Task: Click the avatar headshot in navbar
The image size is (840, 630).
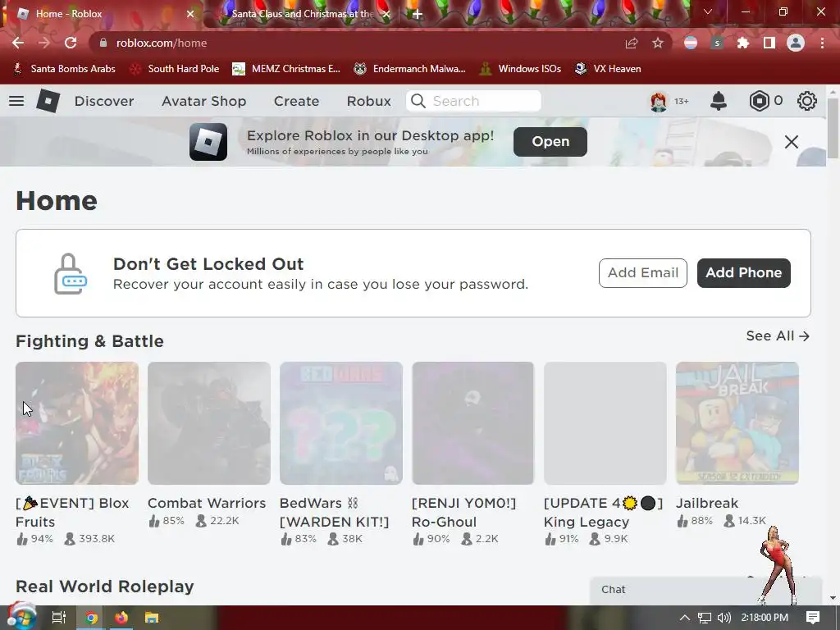Action: [659, 101]
